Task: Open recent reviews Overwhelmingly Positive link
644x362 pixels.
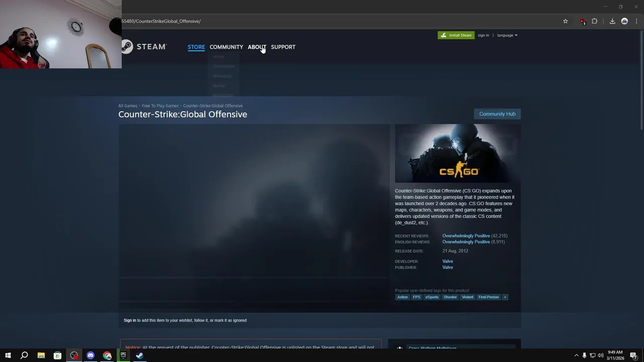Action: [466, 236]
